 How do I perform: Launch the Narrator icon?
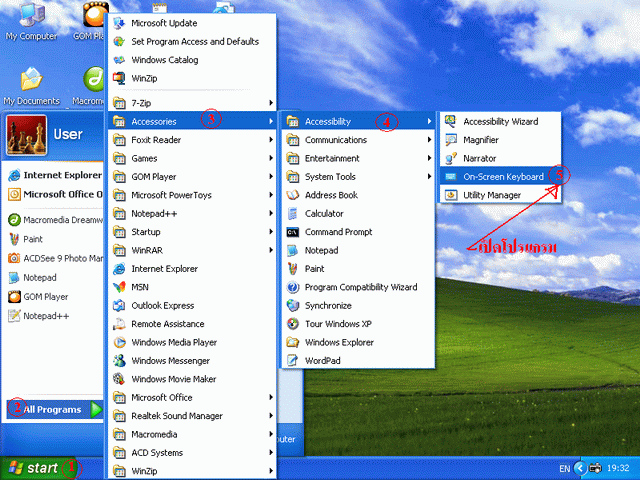pyautogui.click(x=451, y=158)
